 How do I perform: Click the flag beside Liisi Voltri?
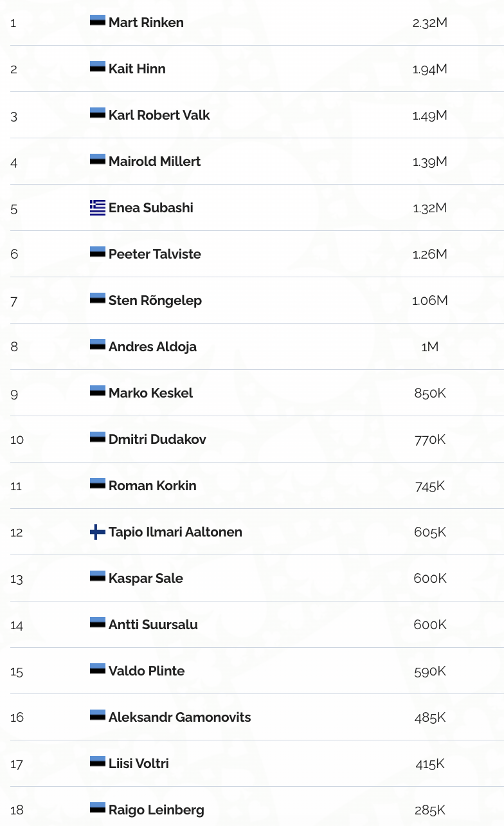click(x=98, y=762)
